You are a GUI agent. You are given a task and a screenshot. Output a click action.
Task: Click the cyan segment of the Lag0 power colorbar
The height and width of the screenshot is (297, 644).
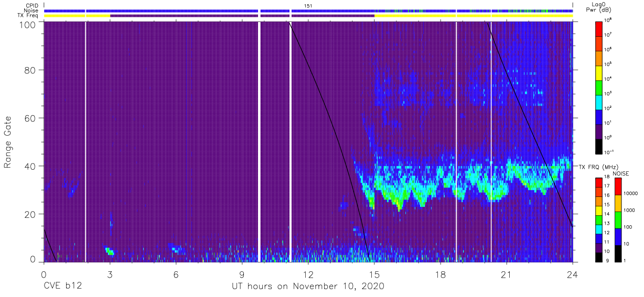coord(599,101)
